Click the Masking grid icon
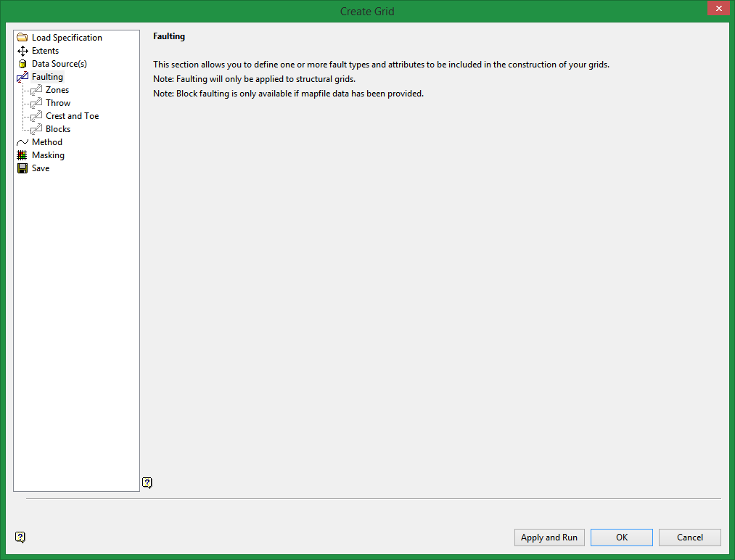 click(22, 155)
